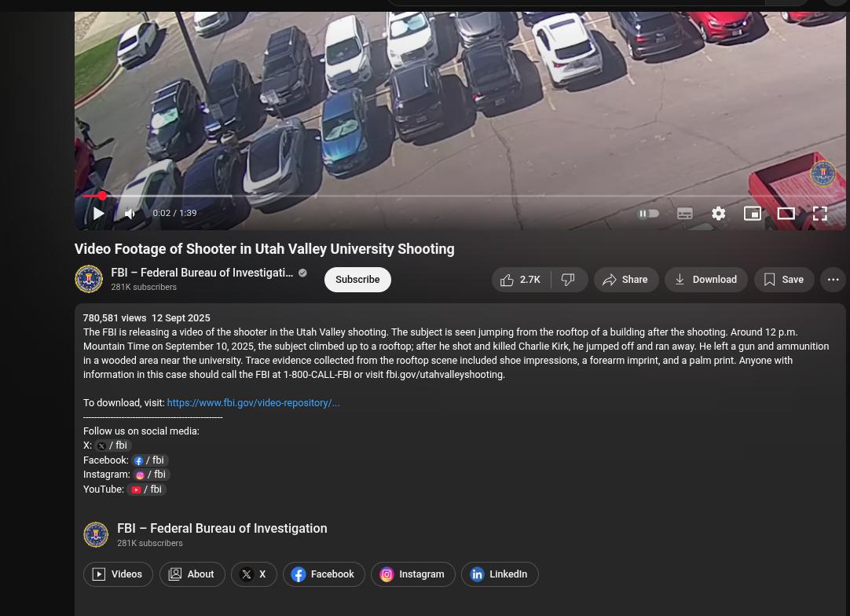Open the channel's Videos tab

click(x=118, y=574)
